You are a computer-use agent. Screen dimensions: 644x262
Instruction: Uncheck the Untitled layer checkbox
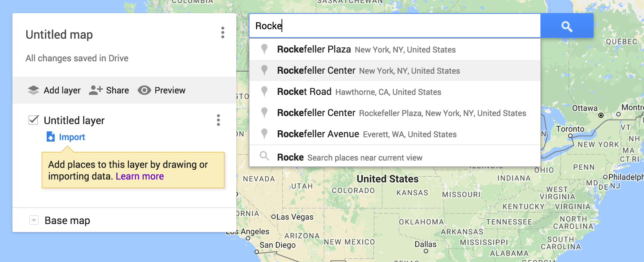point(34,120)
